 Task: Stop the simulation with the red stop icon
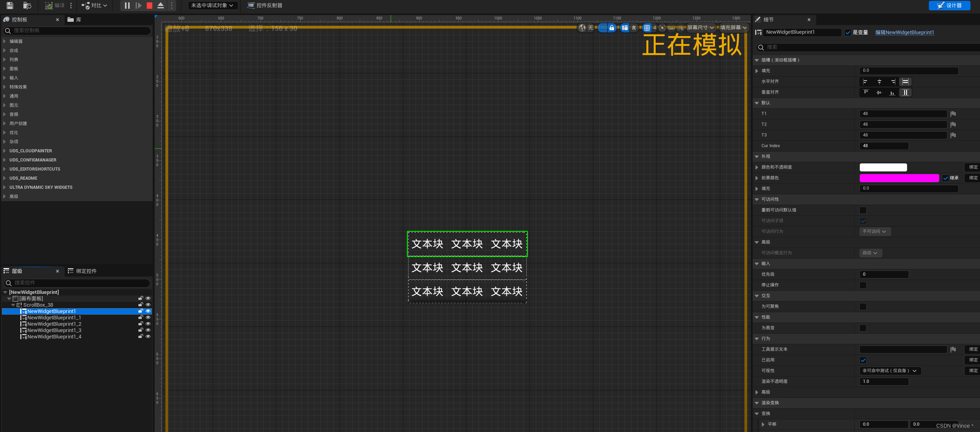pyautogui.click(x=150, y=6)
